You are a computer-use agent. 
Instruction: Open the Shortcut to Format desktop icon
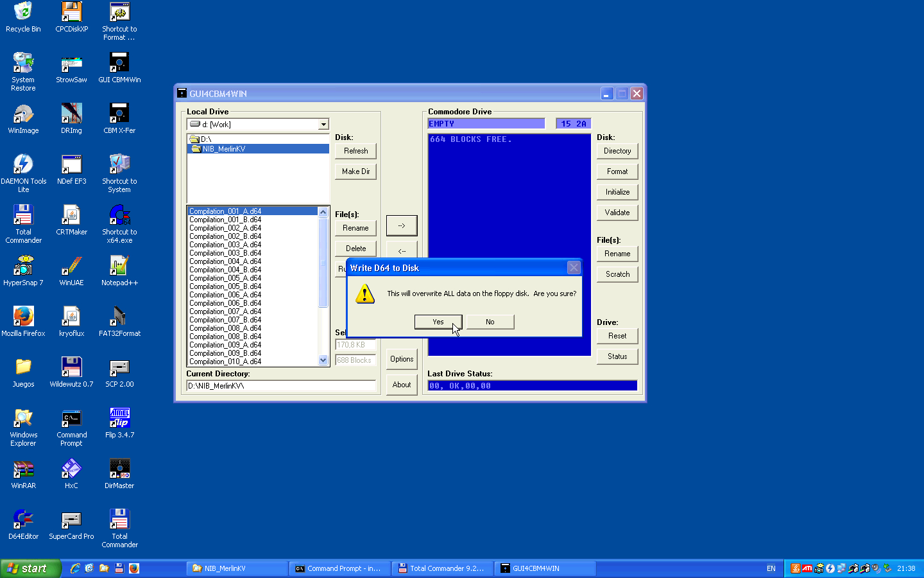click(119, 21)
